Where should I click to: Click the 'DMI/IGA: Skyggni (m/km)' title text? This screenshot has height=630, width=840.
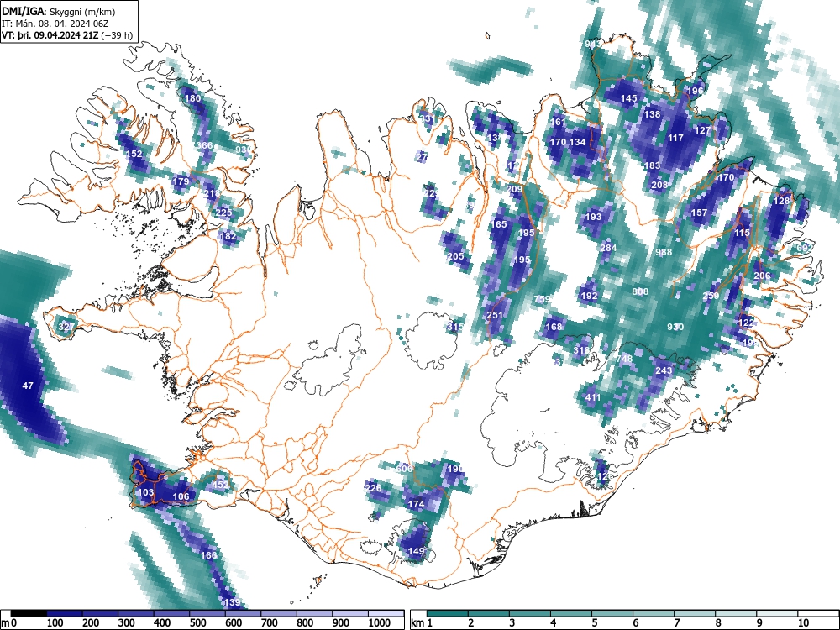point(59,11)
